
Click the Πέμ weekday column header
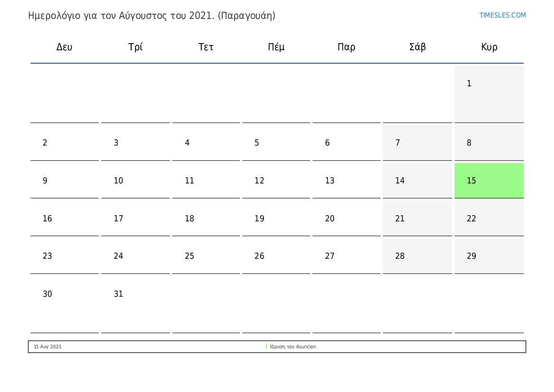coord(276,47)
